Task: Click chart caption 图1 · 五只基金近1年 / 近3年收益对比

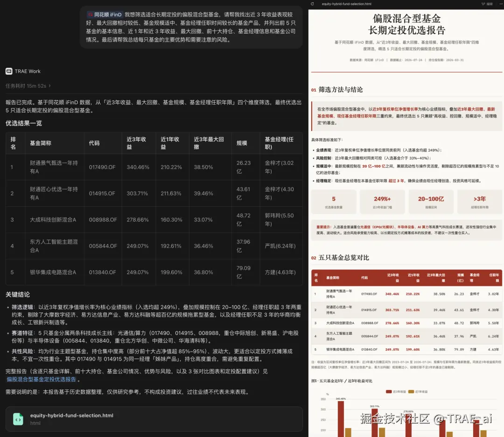Action: tap(342, 381)
